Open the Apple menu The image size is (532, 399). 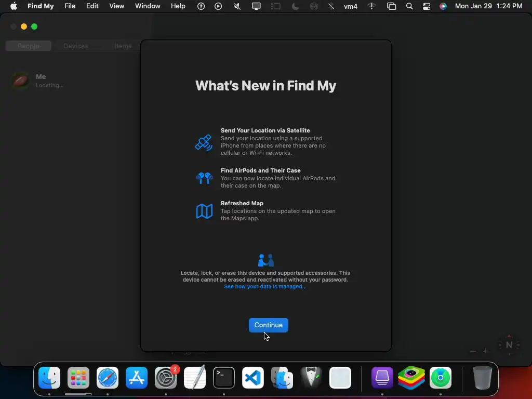point(14,6)
